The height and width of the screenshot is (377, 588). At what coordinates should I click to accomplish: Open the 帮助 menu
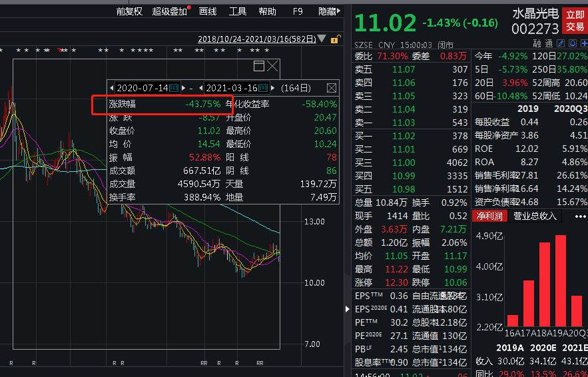point(267,11)
